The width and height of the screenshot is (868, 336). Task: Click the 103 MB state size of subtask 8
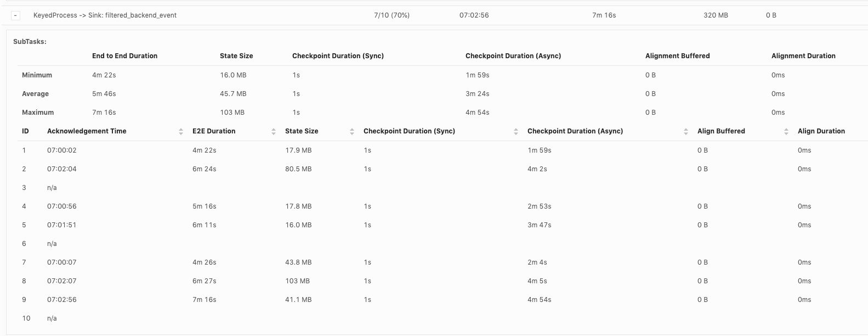[297, 281]
